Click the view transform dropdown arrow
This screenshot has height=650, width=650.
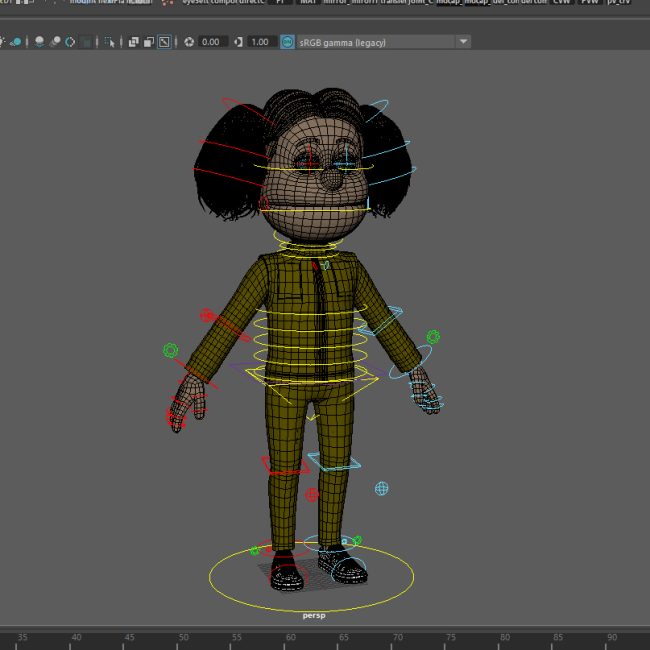point(463,42)
